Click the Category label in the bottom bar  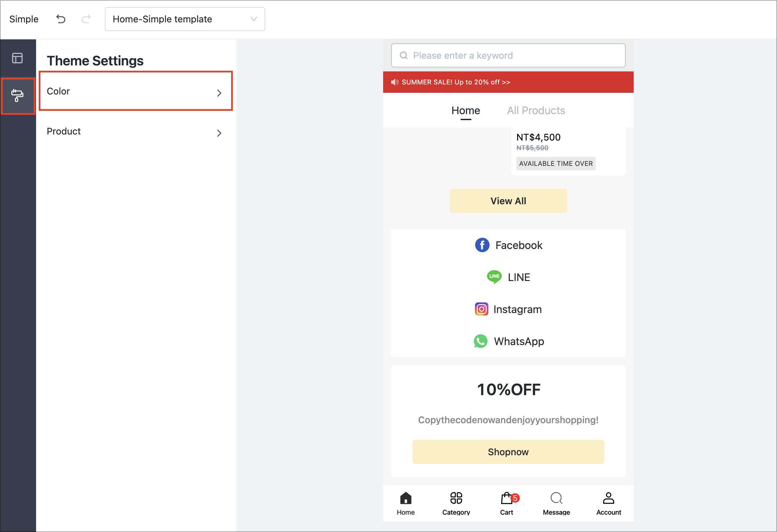tap(456, 512)
